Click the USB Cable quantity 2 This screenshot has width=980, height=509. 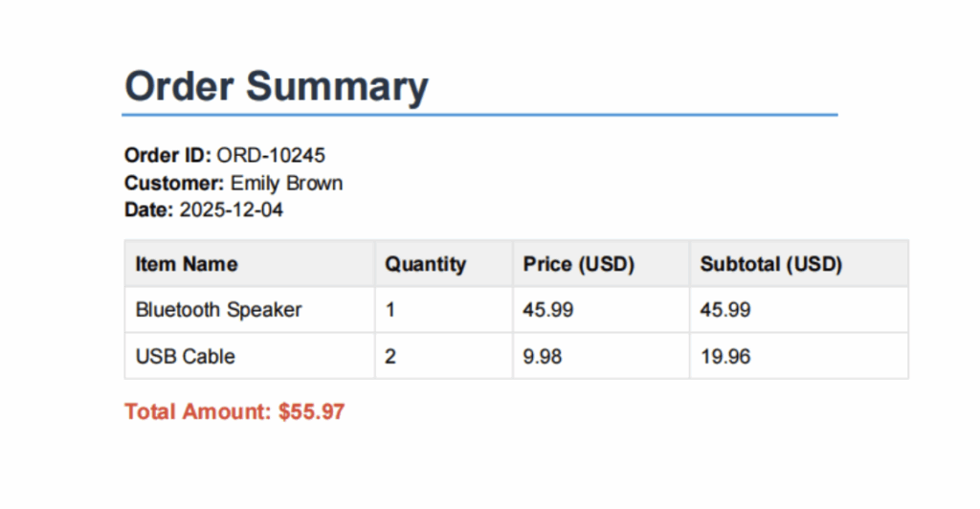390,357
